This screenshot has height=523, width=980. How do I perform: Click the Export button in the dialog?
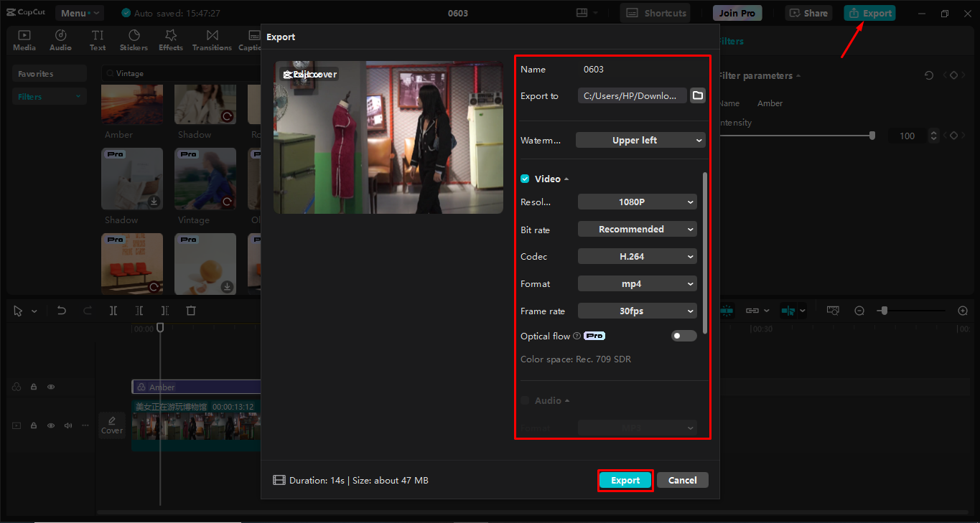[625, 480]
